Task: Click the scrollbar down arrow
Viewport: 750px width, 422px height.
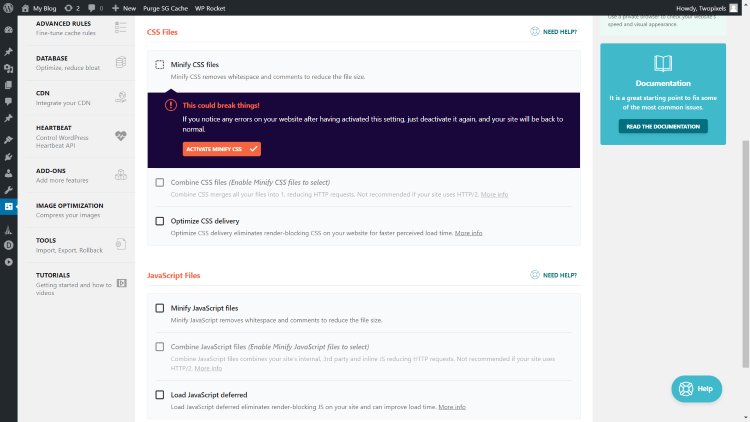Action: pyautogui.click(x=746, y=418)
